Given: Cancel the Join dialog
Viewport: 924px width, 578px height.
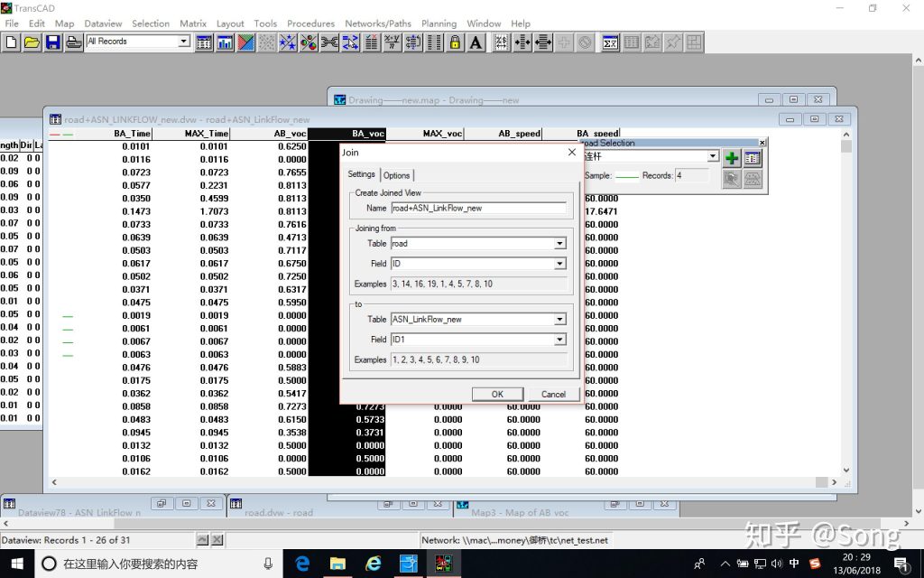Looking at the screenshot, I should (553, 394).
